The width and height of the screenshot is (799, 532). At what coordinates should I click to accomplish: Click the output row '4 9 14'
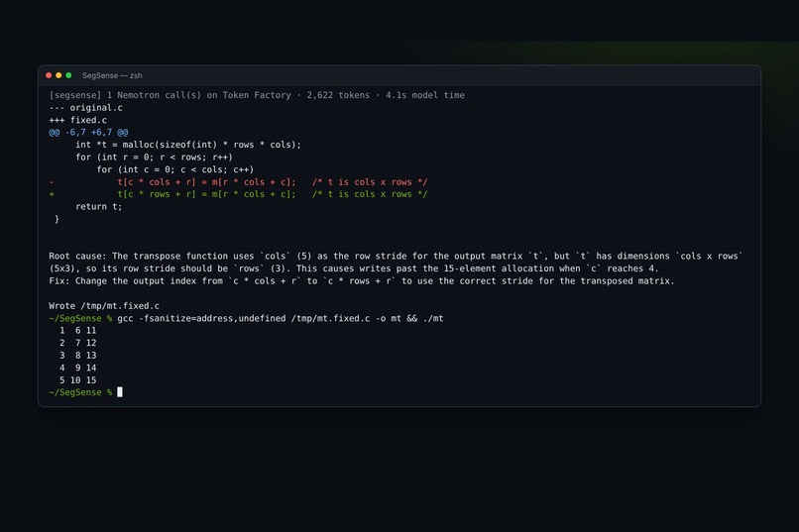[x=77, y=368]
